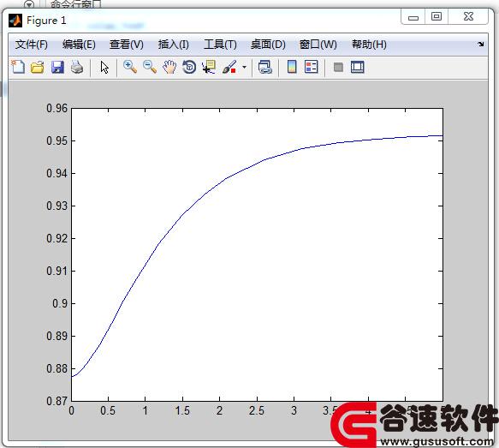Viewport: 499px width, 448px height.
Task: Click the y-axis label 0.96
Action: click(57, 108)
